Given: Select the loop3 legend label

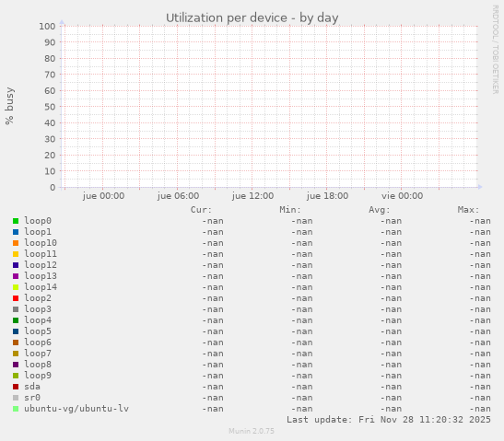Looking at the screenshot, I should click(x=38, y=309).
